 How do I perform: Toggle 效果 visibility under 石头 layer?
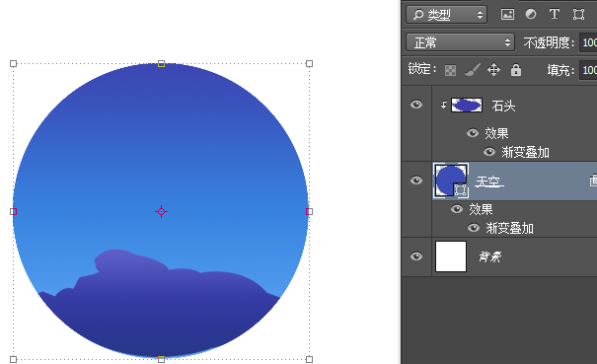[x=473, y=133]
